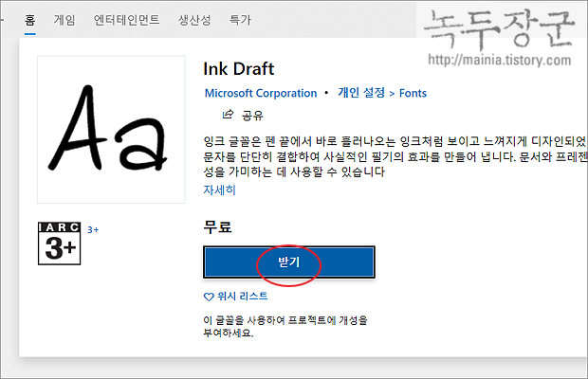Click the text '이 글꼴을 사용하여 프로젝트에 개성을'
Image resolution: width=588 pixels, height=379 pixels.
285,320
